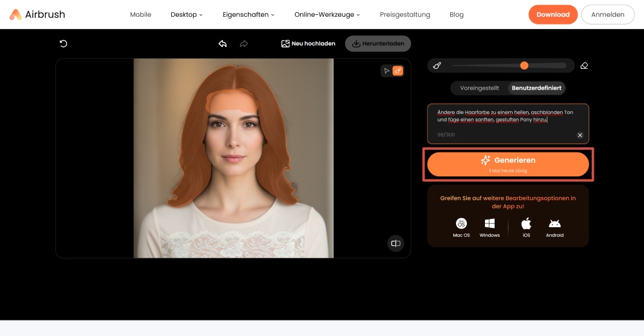The height and width of the screenshot is (336, 644).
Task: Switch to the Voreingestellt tab
Action: (x=479, y=88)
